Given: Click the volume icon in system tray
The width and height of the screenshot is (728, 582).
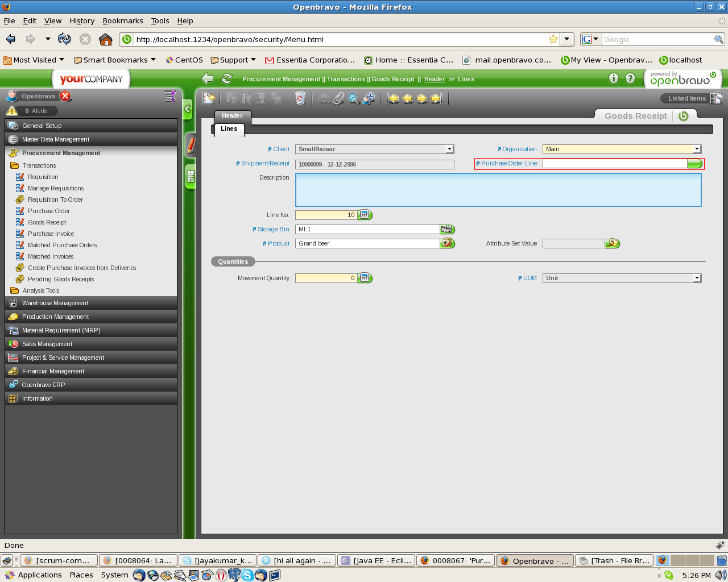Looking at the screenshot, I should tap(720, 575).
